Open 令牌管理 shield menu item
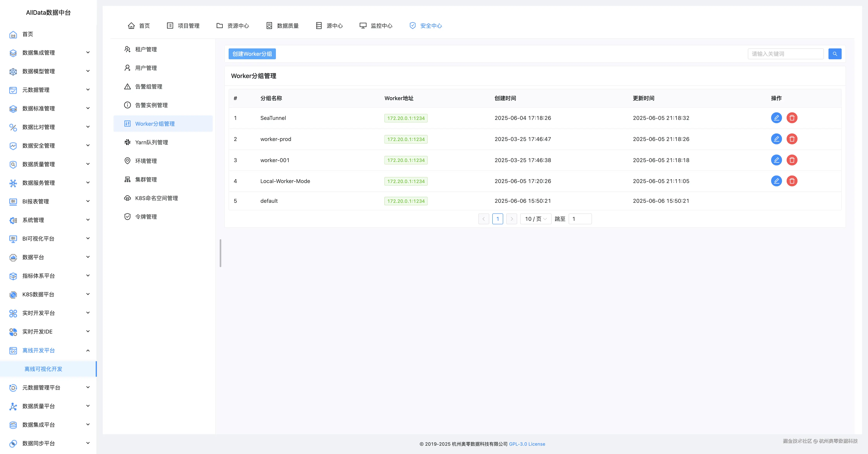The width and height of the screenshot is (868, 454). pos(146,217)
